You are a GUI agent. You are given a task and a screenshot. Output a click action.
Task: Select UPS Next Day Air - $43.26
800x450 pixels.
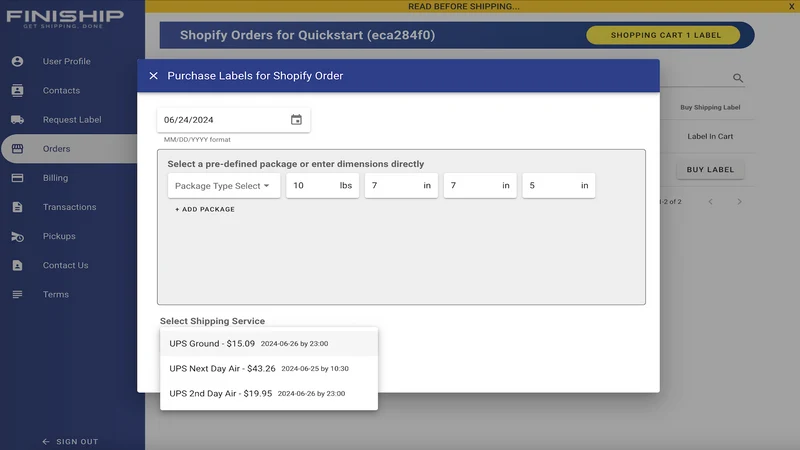point(269,368)
